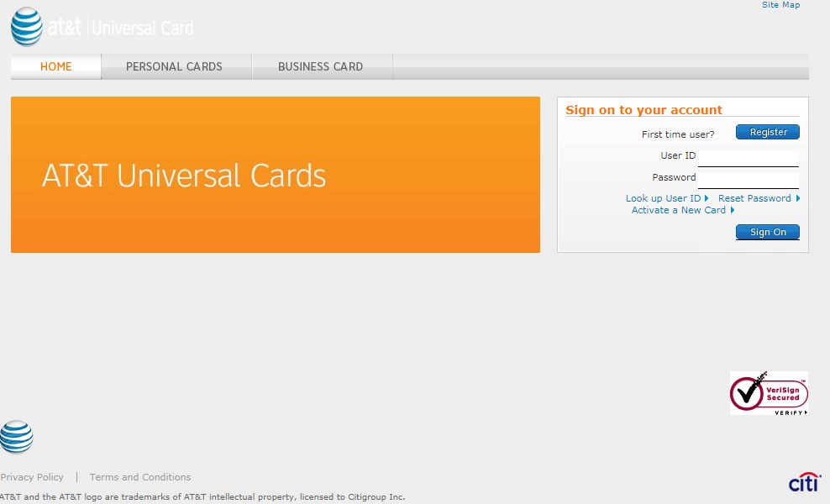Click the 'First time user?' label

coord(678,134)
